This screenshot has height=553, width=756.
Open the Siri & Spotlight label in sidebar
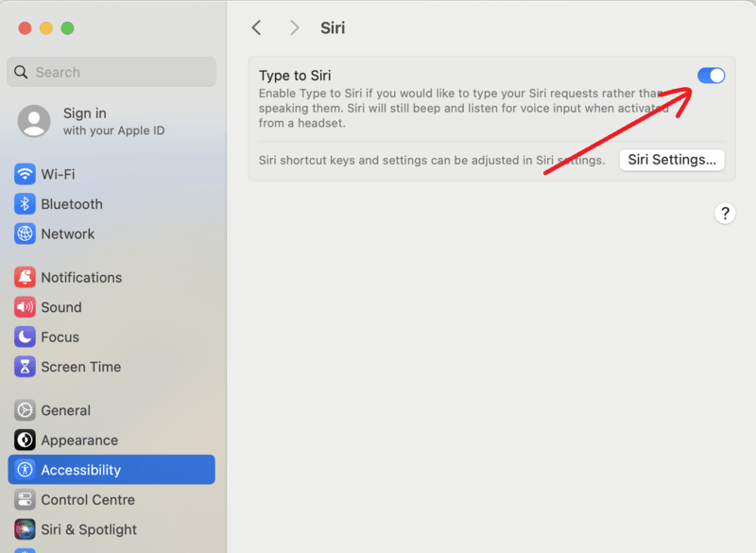(x=89, y=529)
